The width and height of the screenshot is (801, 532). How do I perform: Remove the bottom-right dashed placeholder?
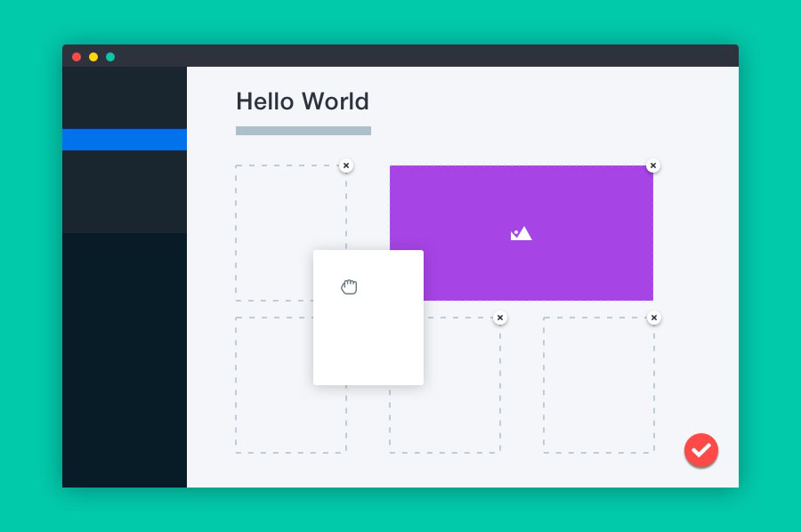tap(654, 318)
